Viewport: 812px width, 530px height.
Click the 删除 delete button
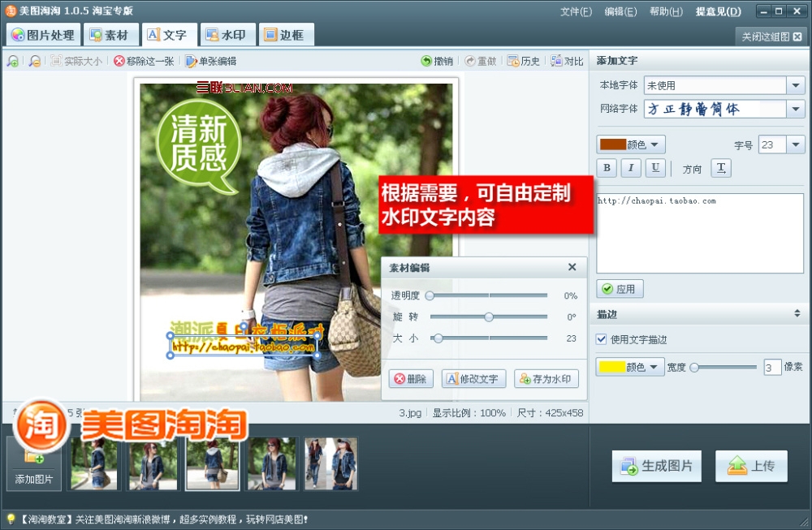(x=411, y=379)
